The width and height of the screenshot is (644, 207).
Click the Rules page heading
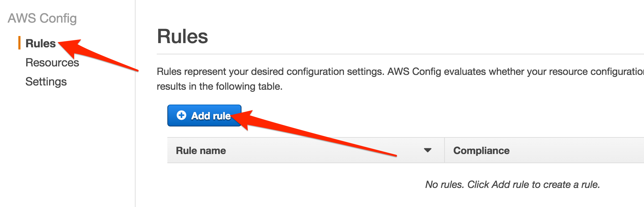[182, 37]
